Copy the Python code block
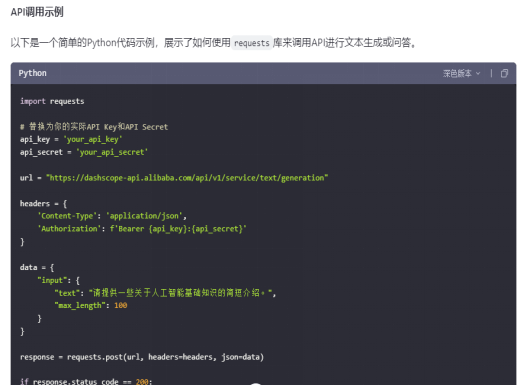This screenshot has height=385, width=530. [504, 73]
